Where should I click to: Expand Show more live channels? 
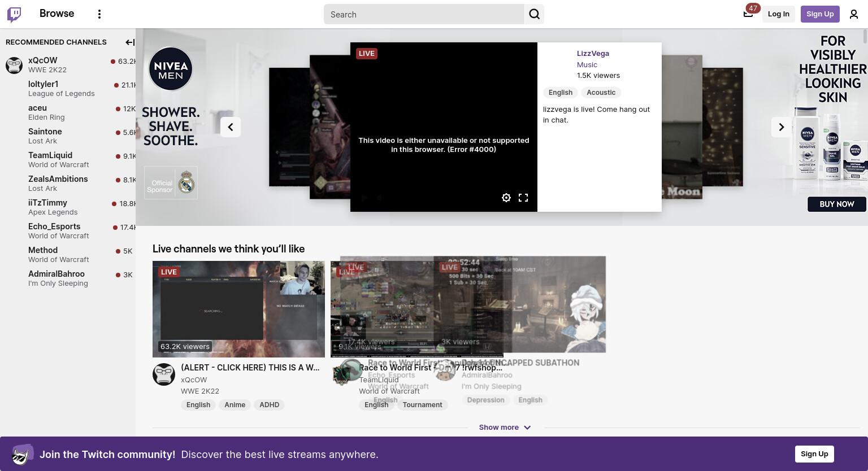[x=505, y=428]
